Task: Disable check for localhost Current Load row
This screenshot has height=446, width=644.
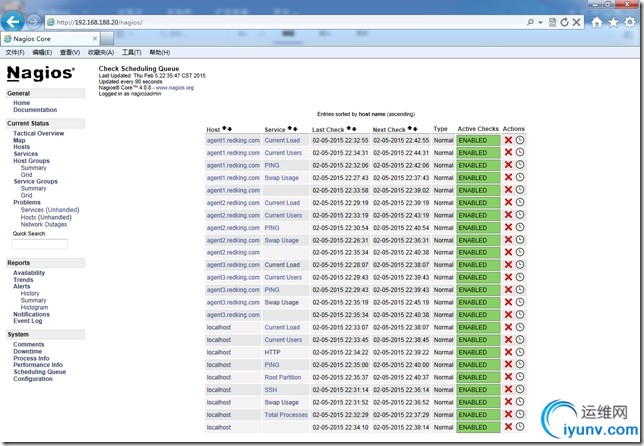Action: point(508,327)
